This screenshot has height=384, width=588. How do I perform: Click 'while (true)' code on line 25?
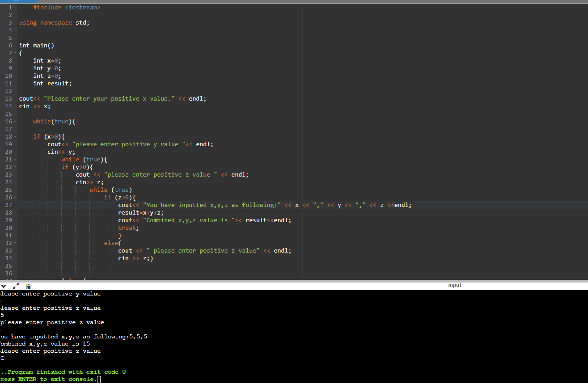coord(111,190)
